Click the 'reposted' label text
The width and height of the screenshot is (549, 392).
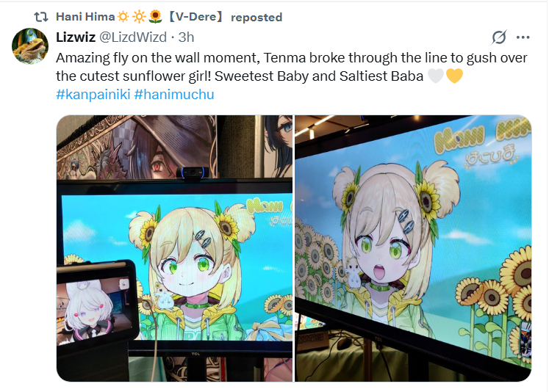click(x=256, y=17)
